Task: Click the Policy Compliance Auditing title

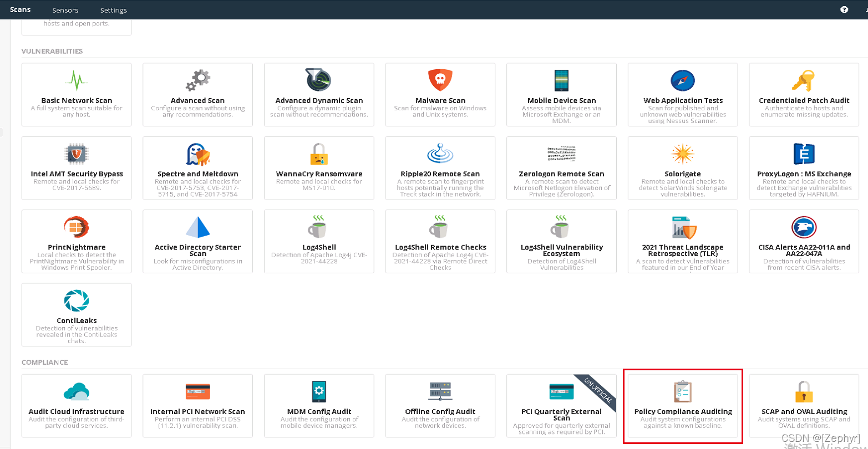Action: pyautogui.click(x=683, y=411)
